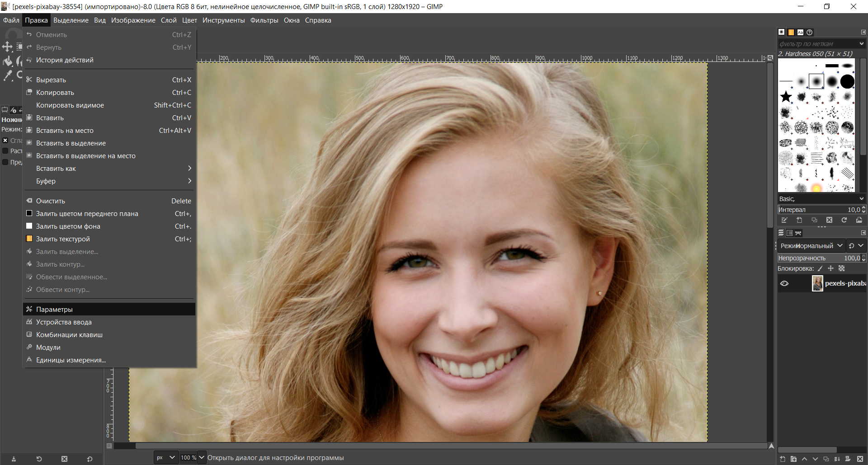The image size is (868, 465).
Task: Open the Слой menu
Action: click(169, 20)
